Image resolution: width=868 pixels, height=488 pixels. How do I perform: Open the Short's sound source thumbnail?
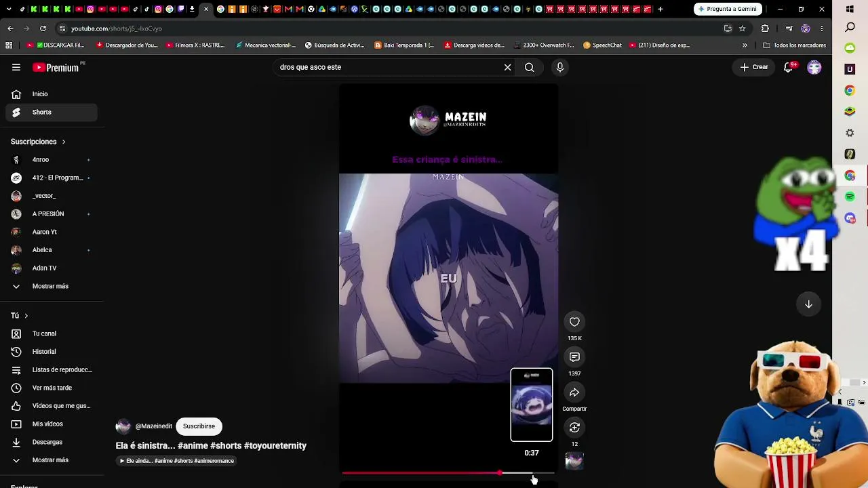pyautogui.click(x=574, y=461)
